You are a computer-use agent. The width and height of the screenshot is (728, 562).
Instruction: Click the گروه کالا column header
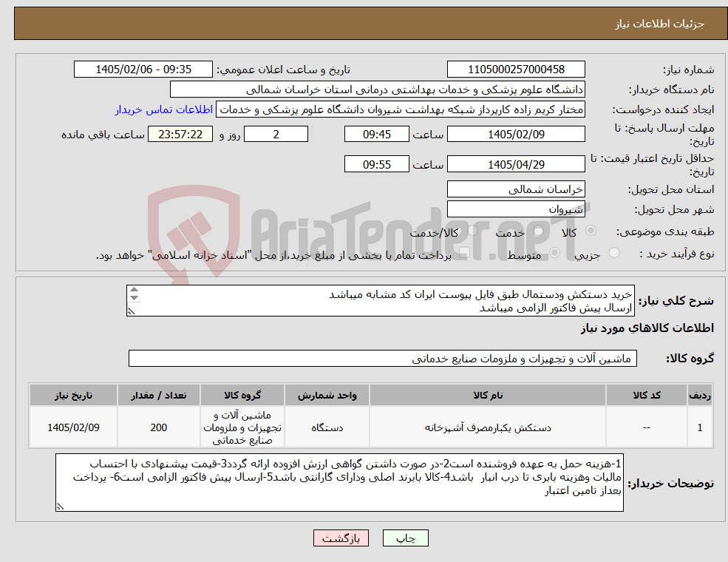[242, 396]
